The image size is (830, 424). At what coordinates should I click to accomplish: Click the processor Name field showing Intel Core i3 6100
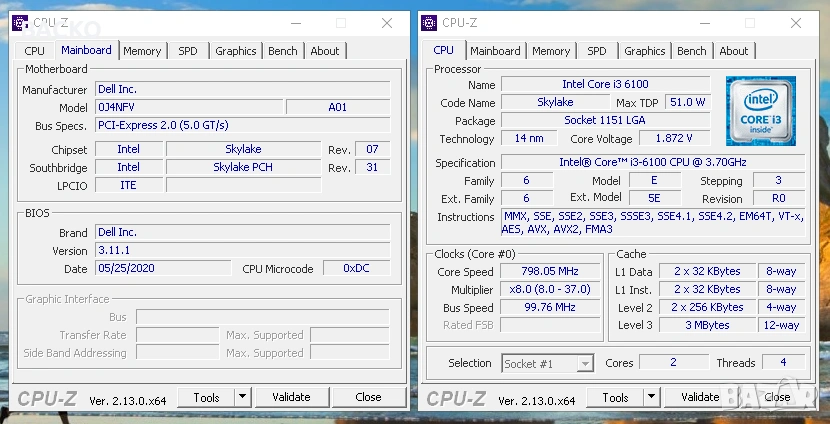[x=604, y=85]
